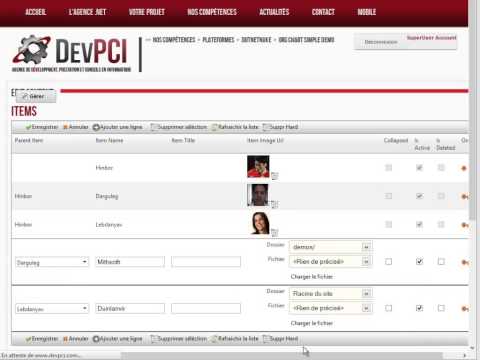
Task: Click photo thumbnail of man in red
Action: click(258, 166)
